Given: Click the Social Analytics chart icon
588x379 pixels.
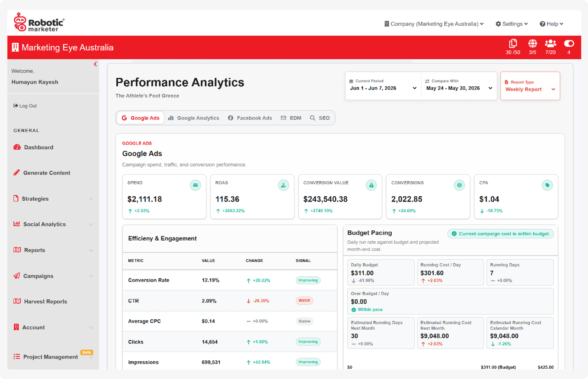Looking at the screenshot, I should coord(16,224).
